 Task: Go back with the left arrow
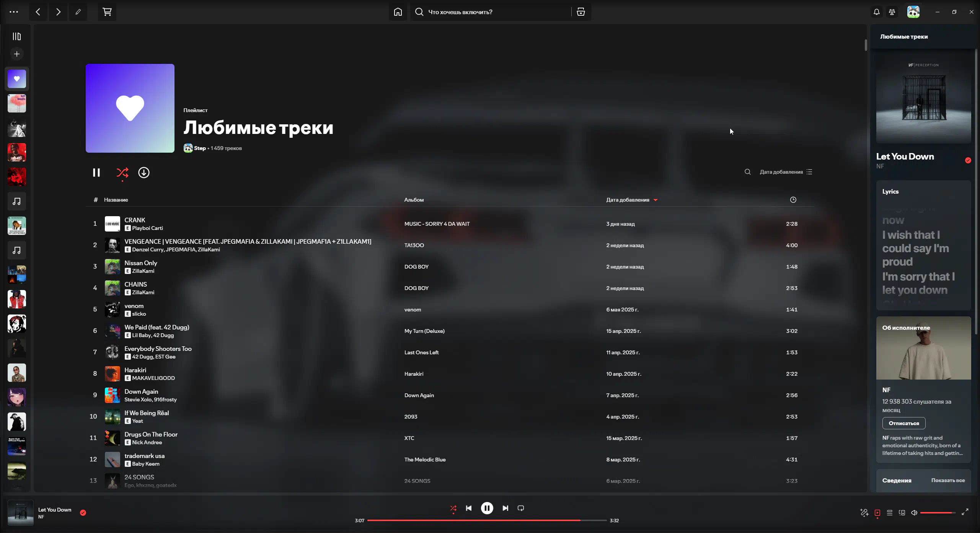coord(38,12)
